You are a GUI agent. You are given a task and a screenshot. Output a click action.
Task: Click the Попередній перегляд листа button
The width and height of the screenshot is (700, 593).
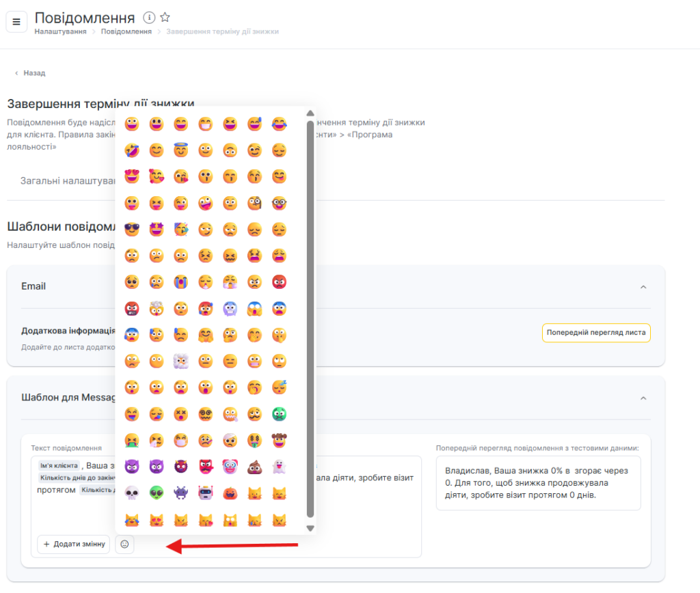(x=596, y=333)
